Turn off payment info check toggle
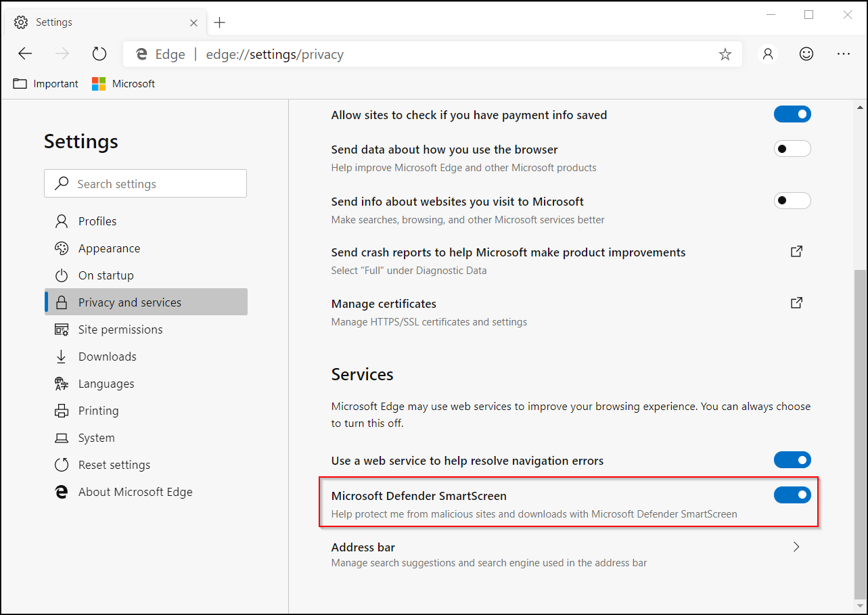This screenshot has height=615, width=868. click(x=792, y=114)
